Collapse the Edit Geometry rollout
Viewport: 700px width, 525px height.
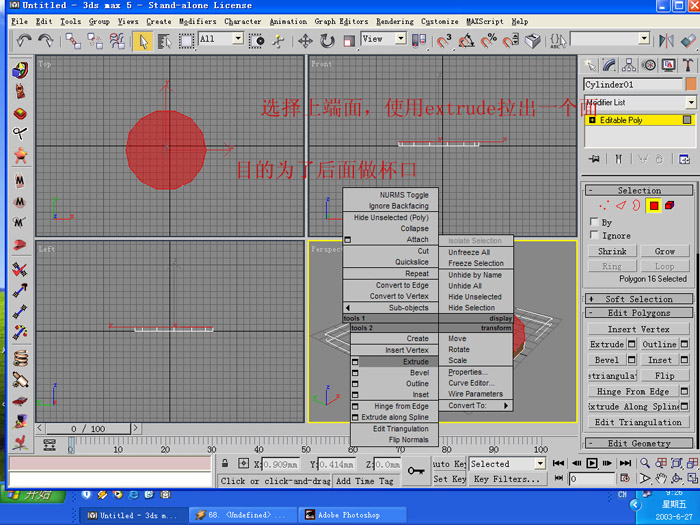pos(639,443)
